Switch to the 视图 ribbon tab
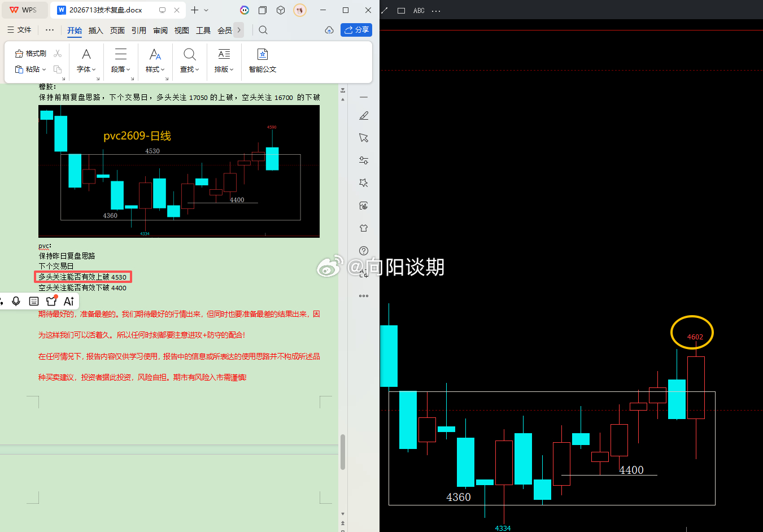This screenshot has width=763, height=532. [x=182, y=30]
